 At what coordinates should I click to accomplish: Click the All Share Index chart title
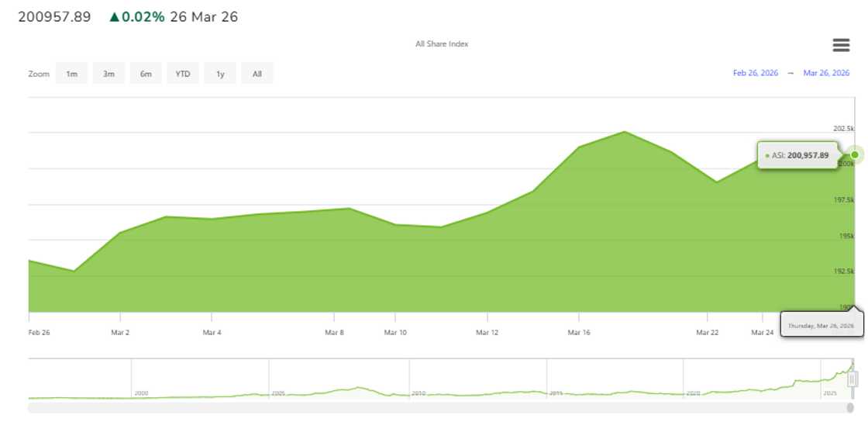442,44
